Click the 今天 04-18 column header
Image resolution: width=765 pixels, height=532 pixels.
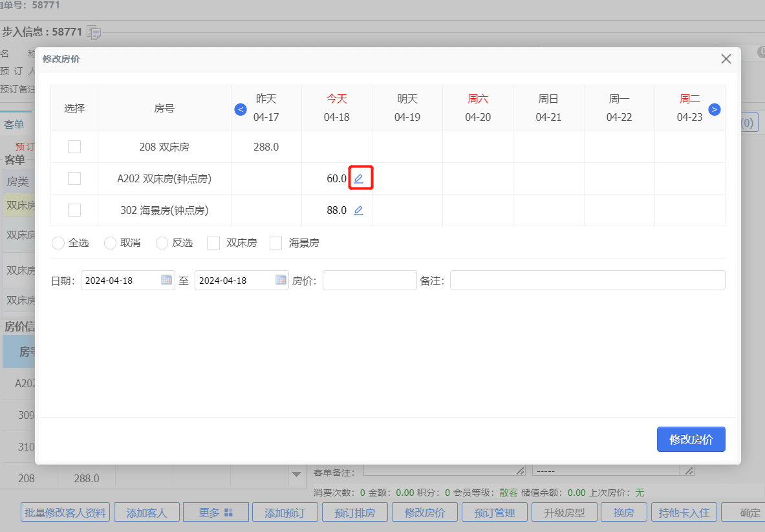coord(337,108)
